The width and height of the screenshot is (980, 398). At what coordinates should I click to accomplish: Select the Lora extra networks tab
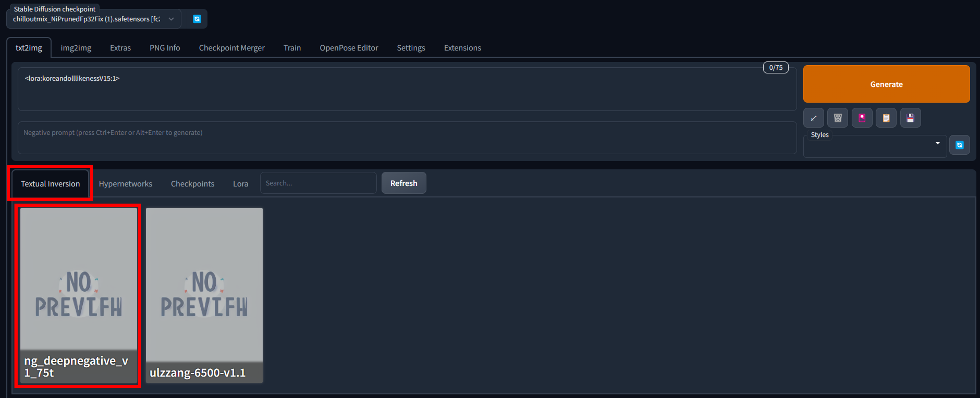[241, 184]
